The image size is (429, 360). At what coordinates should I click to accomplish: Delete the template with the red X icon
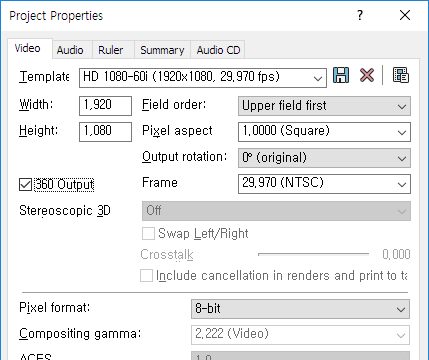coord(367,75)
